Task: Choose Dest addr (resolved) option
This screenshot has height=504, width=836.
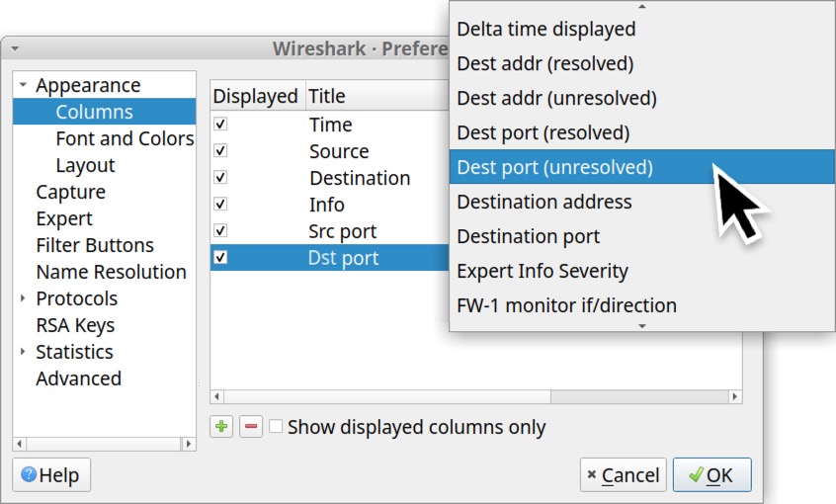Action: point(642,63)
